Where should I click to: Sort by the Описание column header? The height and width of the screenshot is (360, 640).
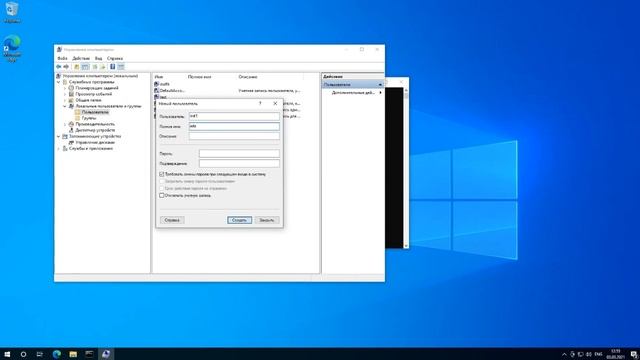(x=248, y=77)
